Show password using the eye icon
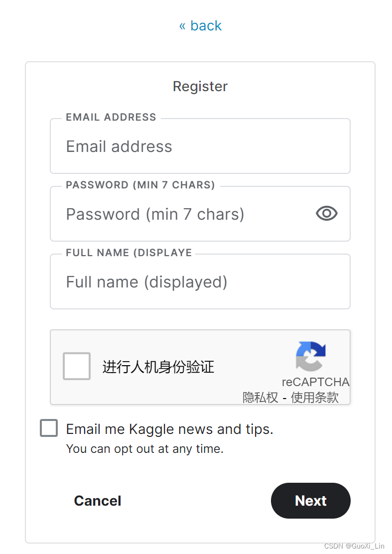Viewport: 392px width, 554px height. point(327,213)
